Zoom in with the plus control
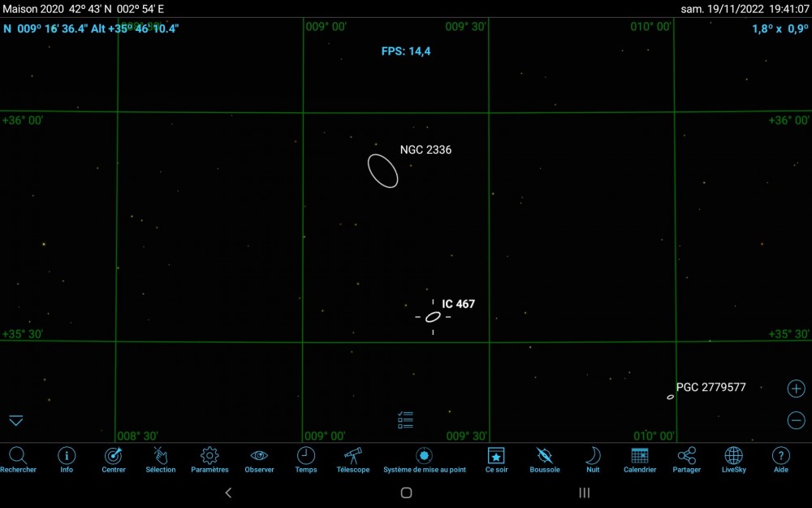This screenshot has height=508, width=812. coord(796,388)
